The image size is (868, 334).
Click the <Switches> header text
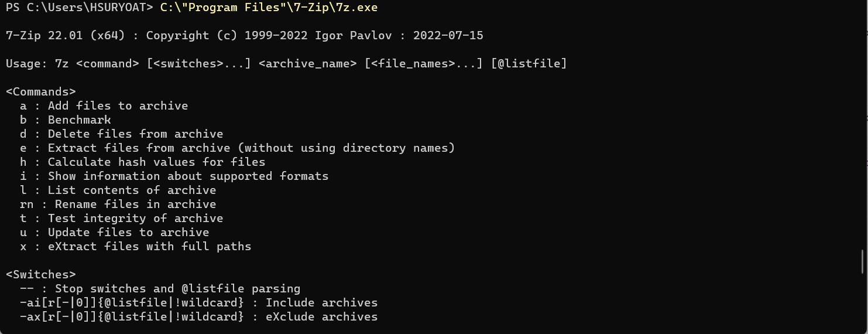[x=41, y=274]
